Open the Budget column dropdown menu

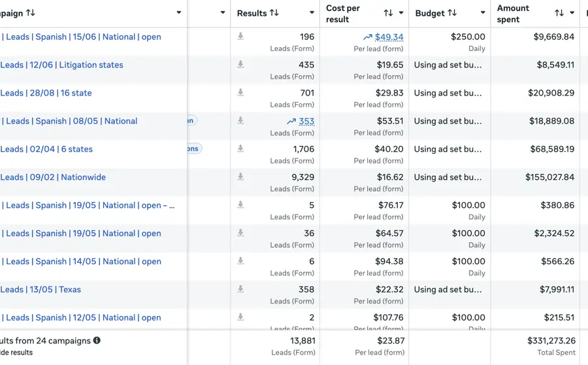coord(483,13)
